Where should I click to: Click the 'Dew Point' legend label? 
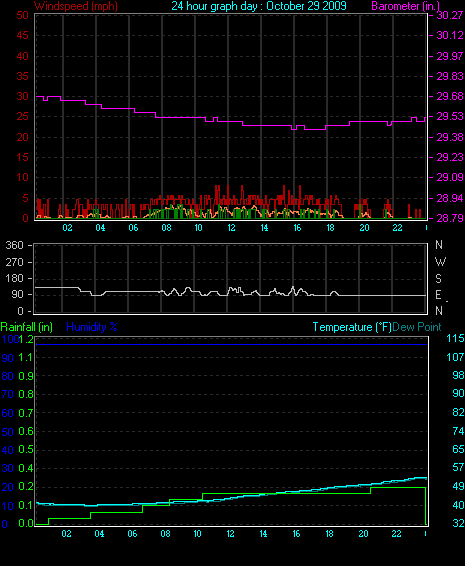coord(417,327)
